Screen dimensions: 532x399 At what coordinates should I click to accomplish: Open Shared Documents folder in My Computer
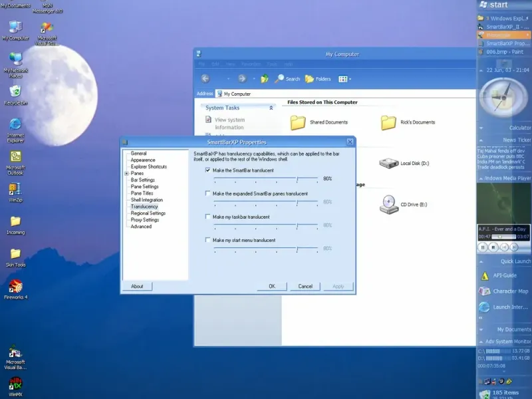(319, 122)
